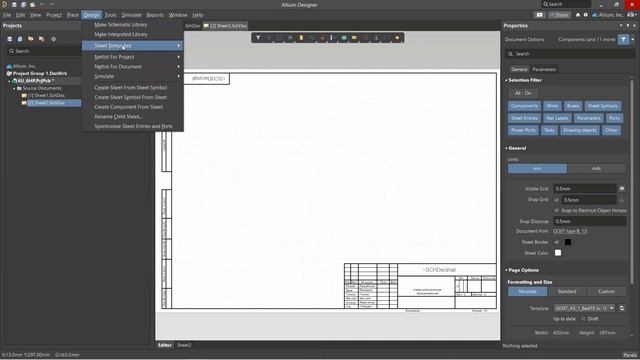Screen dimensions: 640x360
Task: Open the Sheet Color white swatch
Action: [558, 253]
